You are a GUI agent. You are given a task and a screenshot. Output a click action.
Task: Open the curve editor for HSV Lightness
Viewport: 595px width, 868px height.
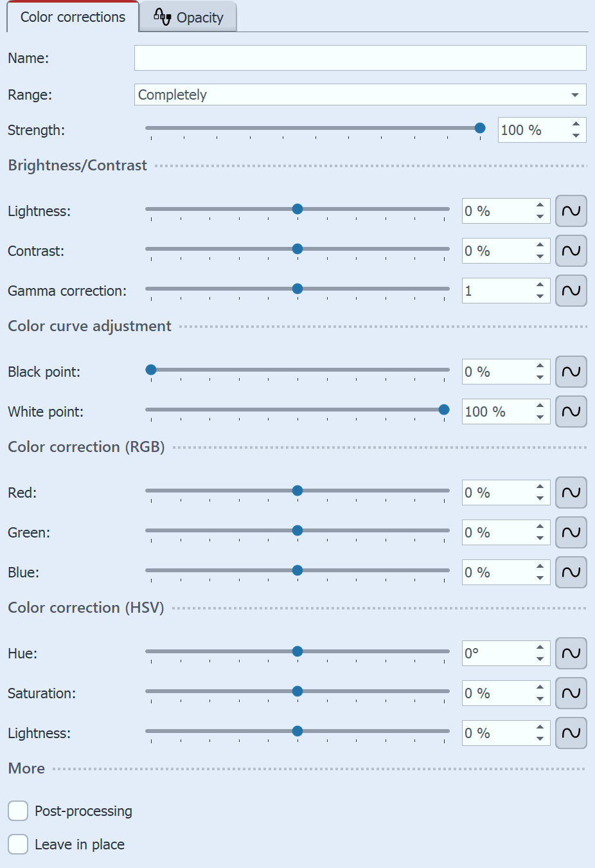click(x=571, y=733)
